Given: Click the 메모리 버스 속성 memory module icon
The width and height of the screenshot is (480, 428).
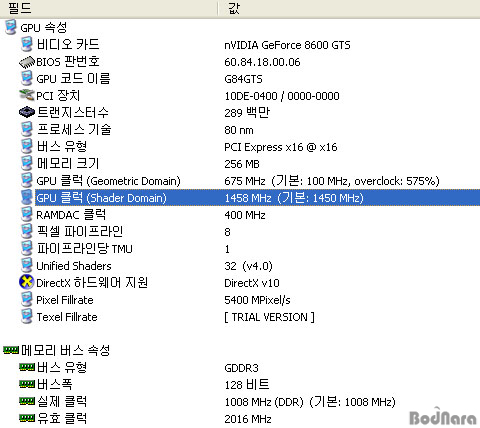Looking at the screenshot, I should tap(11, 350).
